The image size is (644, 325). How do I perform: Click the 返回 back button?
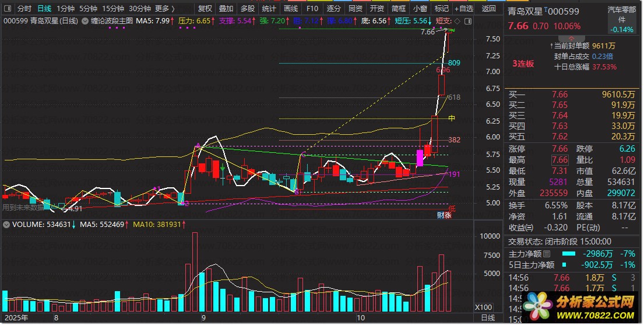(x=489, y=9)
